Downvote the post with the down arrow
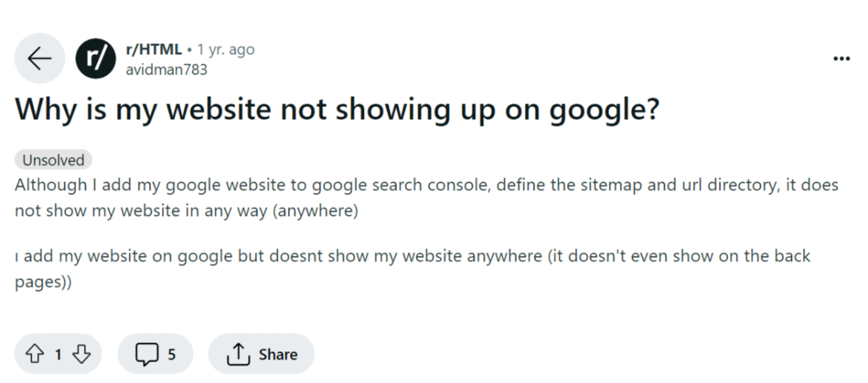The width and height of the screenshot is (868, 383). pos(82,354)
